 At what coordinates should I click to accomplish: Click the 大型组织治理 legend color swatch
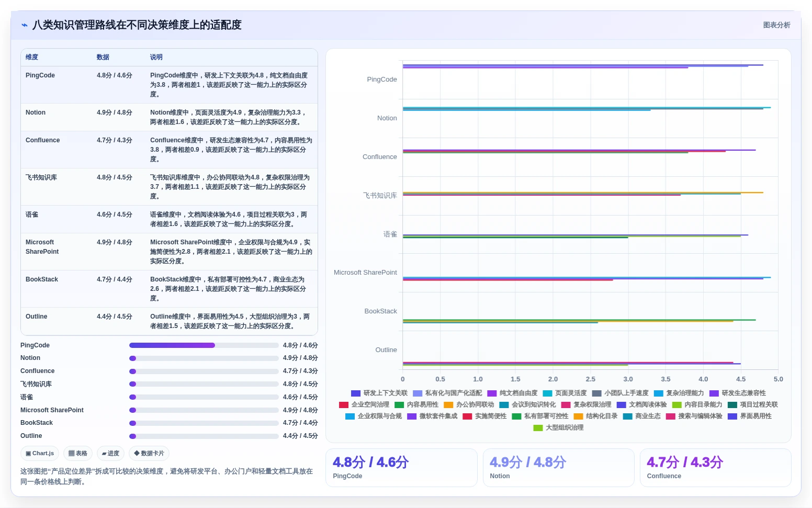click(x=538, y=428)
